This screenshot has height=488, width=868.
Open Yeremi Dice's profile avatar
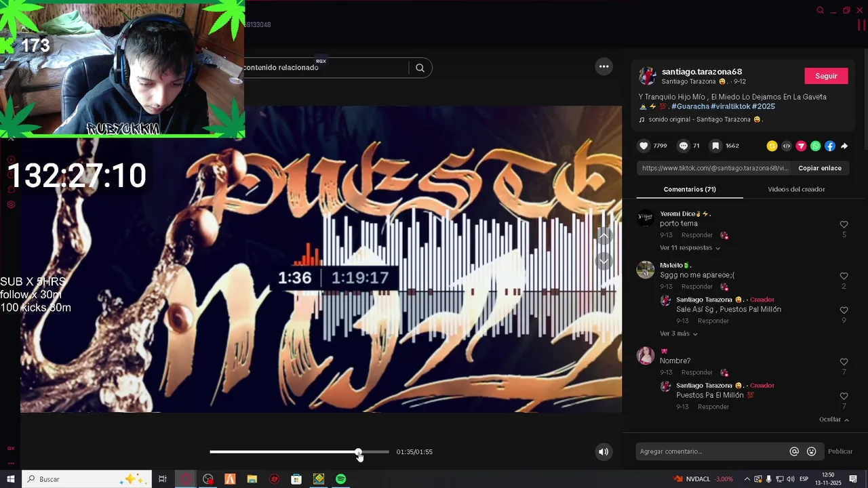pyautogui.click(x=646, y=218)
